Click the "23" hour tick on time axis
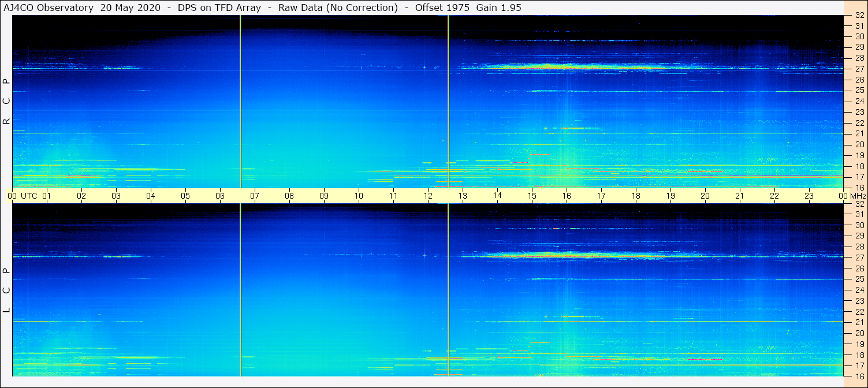 point(809,196)
